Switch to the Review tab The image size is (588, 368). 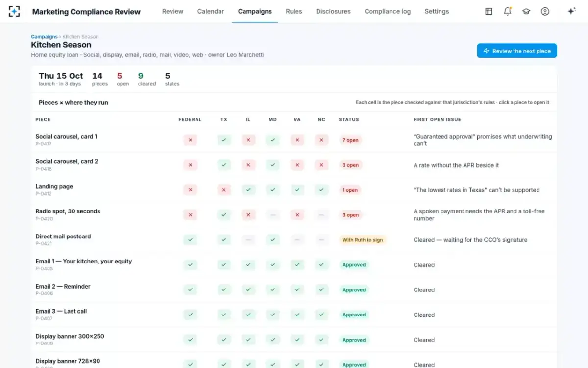172,11
